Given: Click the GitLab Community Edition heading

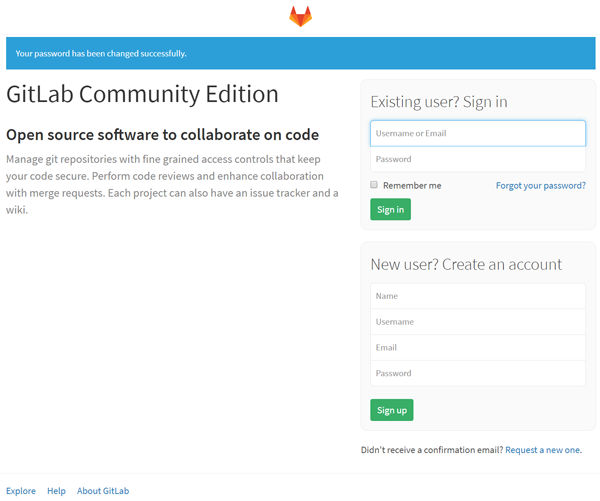Looking at the screenshot, I should tap(142, 94).
